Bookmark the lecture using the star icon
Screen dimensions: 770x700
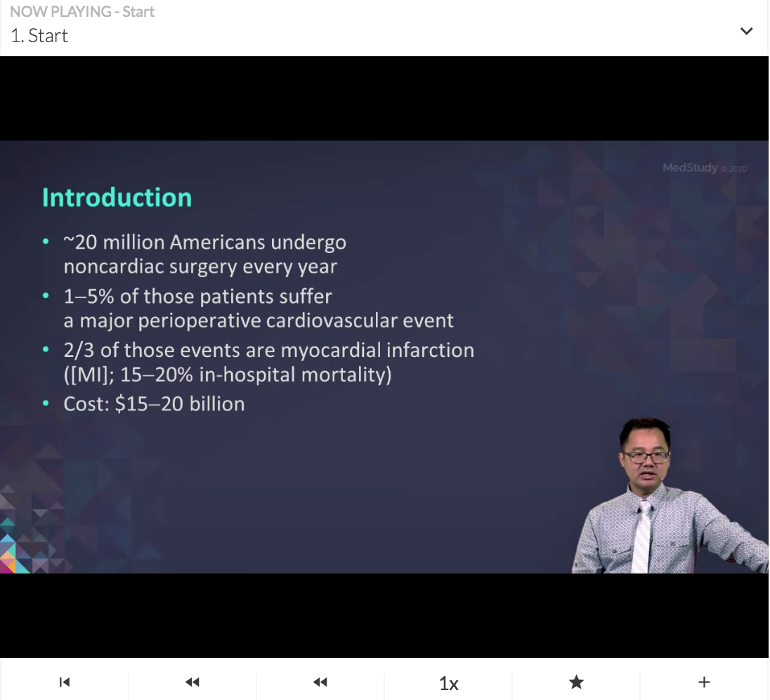coord(576,682)
